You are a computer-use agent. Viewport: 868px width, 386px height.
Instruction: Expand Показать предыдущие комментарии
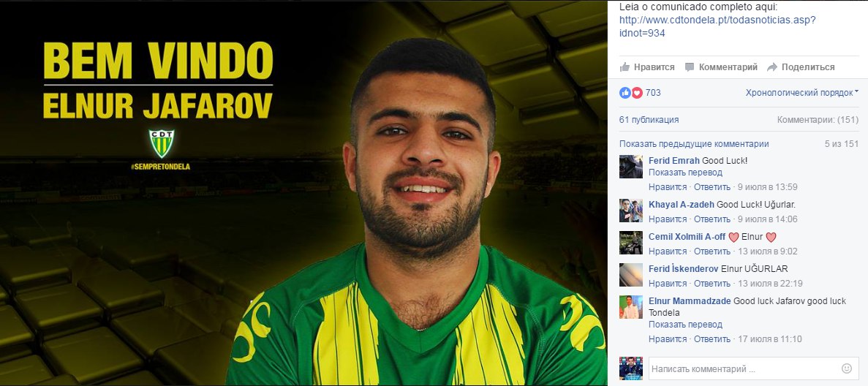click(x=694, y=144)
